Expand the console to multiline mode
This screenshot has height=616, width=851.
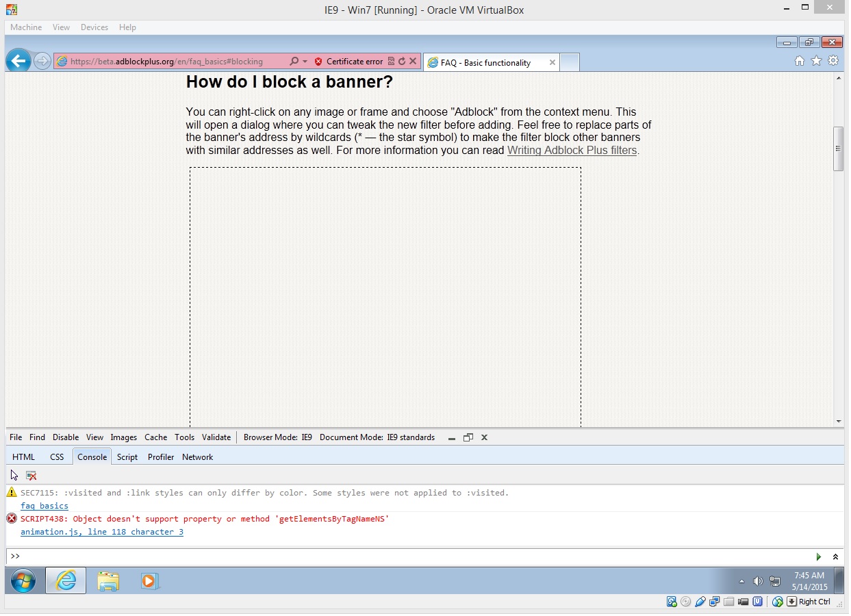[835, 557]
